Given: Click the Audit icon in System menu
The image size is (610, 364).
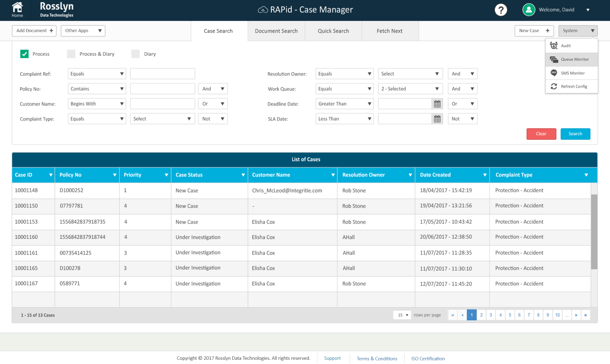Looking at the screenshot, I should [x=554, y=46].
